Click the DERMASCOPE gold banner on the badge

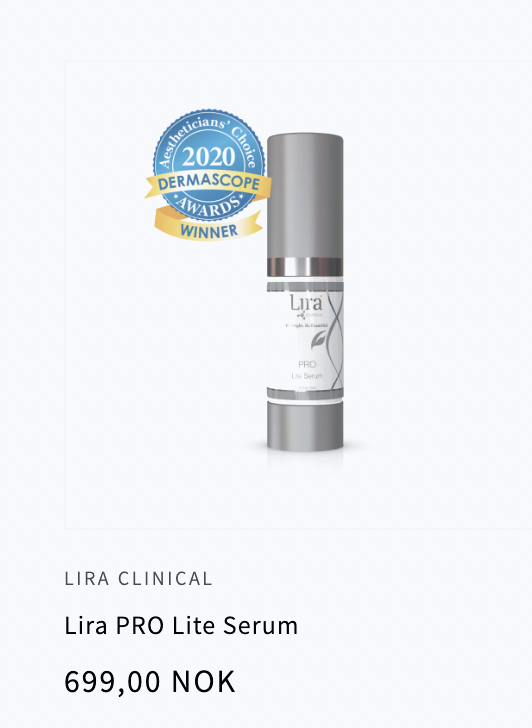pos(208,184)
